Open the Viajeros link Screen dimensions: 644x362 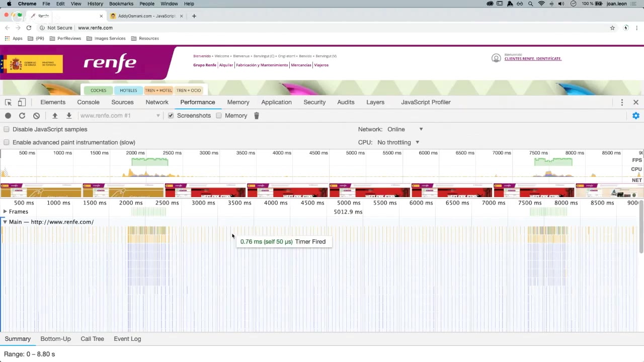321,65
